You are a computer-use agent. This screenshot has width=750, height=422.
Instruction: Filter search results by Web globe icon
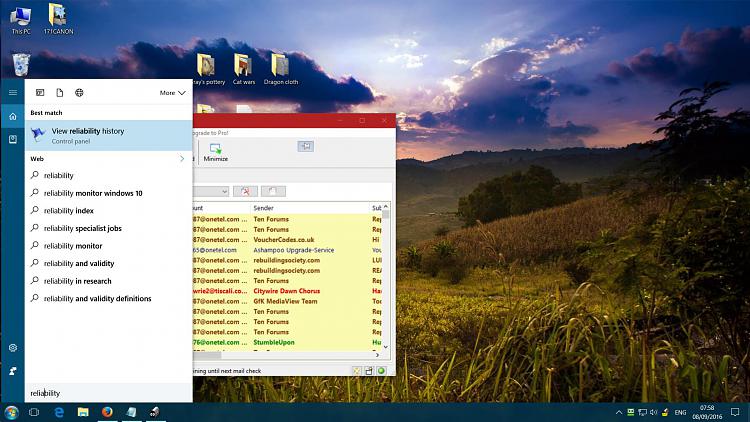79,93
